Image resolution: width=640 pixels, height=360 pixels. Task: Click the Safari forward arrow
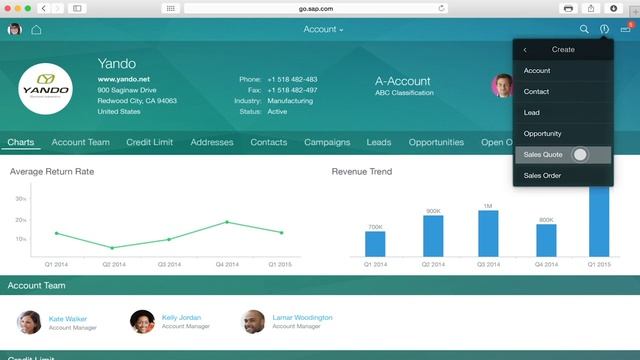click(x=58, y=8)
